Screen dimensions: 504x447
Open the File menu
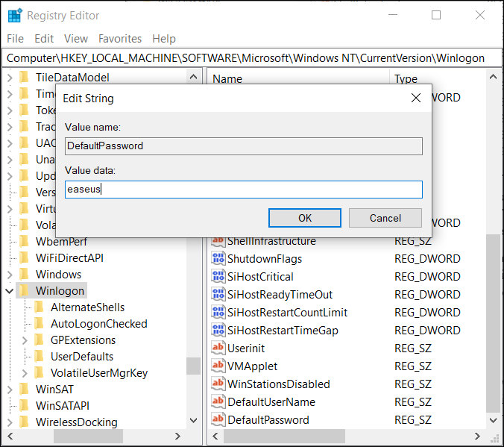coord(15,39)
